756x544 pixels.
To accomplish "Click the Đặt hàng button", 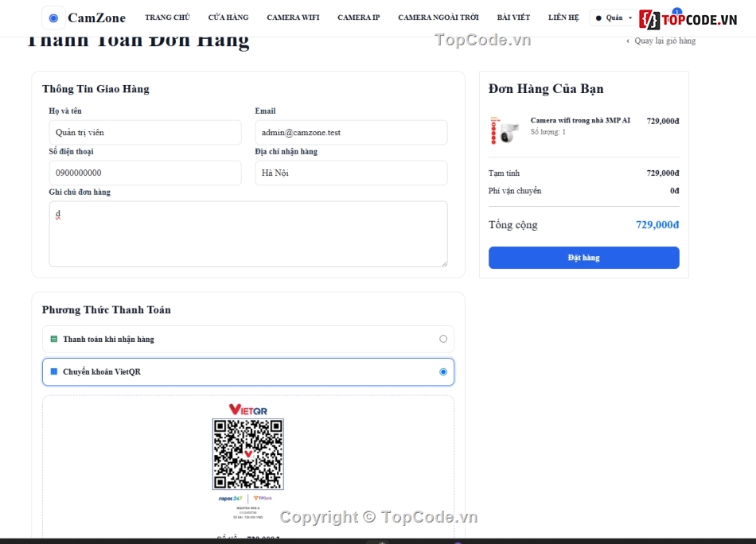I will [584, 258].
